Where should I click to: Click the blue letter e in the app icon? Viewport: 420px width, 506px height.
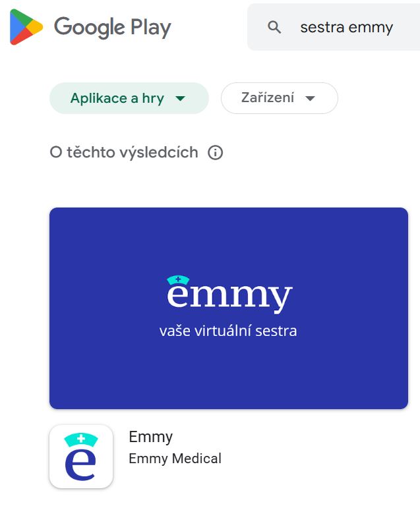80,464
